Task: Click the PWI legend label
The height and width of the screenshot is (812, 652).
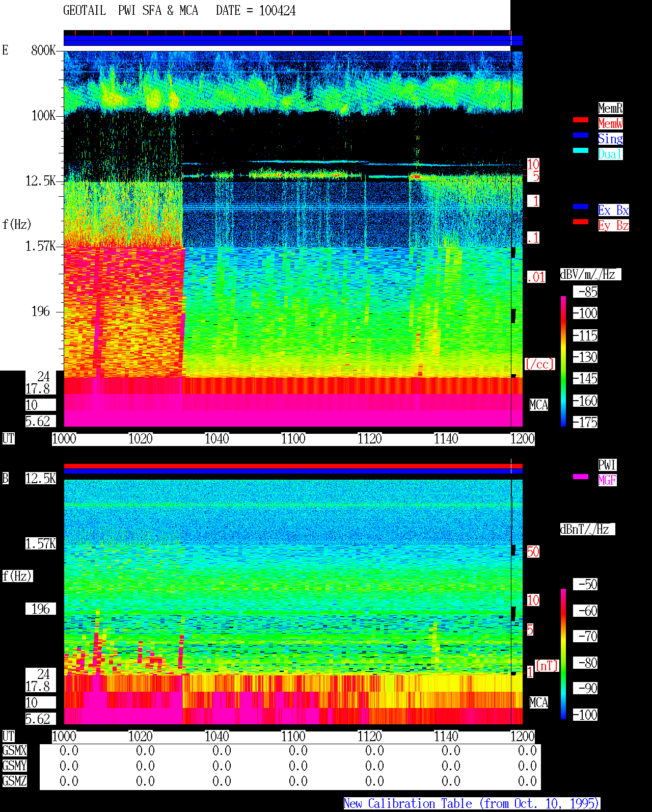Action: (x=607, y=465)
